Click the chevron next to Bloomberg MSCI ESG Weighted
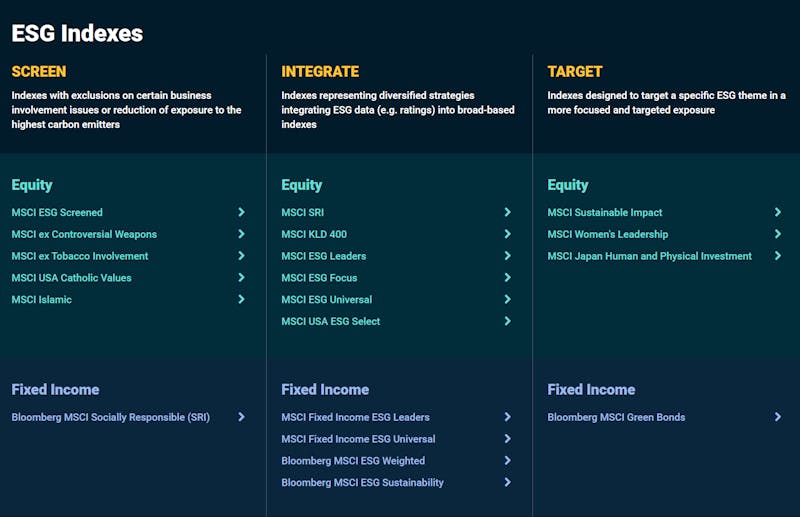The image size is (800, 517). pyautogui.click(x=508, y=460)
